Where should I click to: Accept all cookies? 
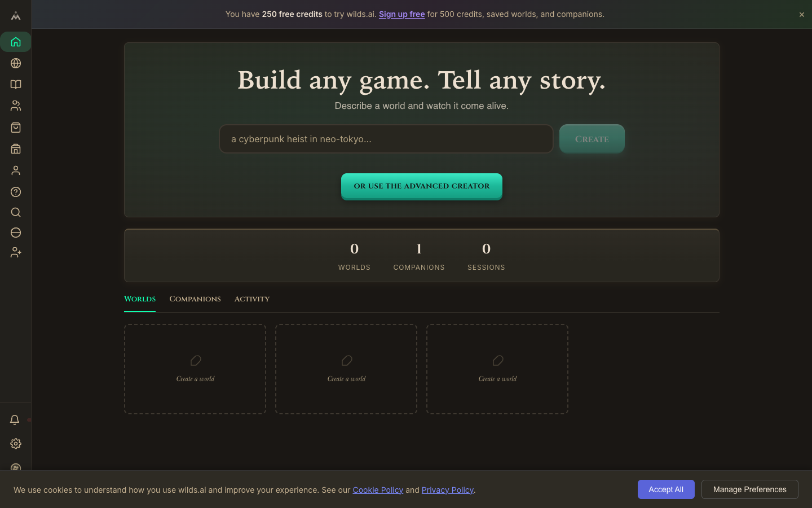tap(666, 489)
